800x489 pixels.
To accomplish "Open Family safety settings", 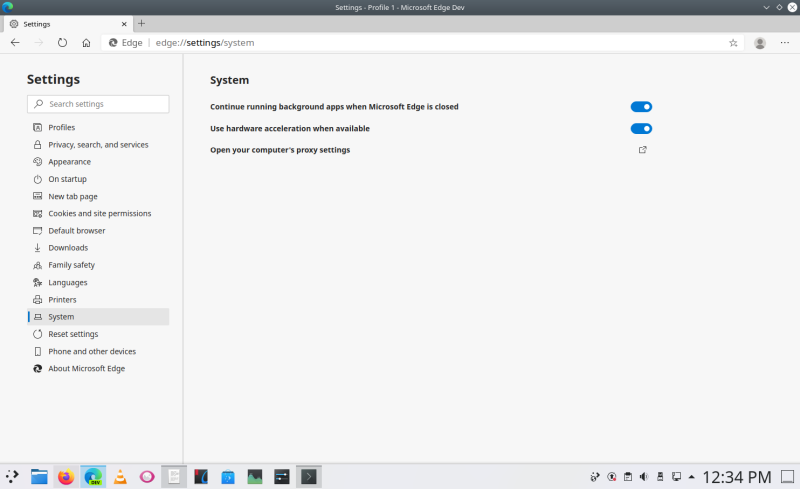I will pos(98,265).
